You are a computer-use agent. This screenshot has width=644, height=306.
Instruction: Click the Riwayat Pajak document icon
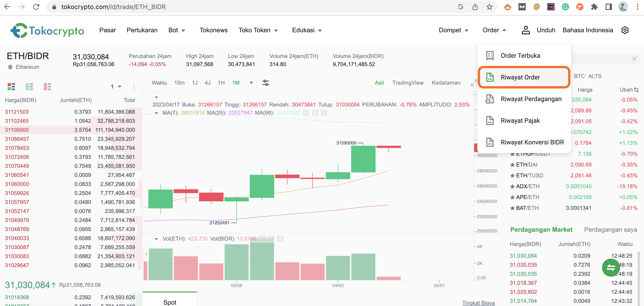pos(490,121)
